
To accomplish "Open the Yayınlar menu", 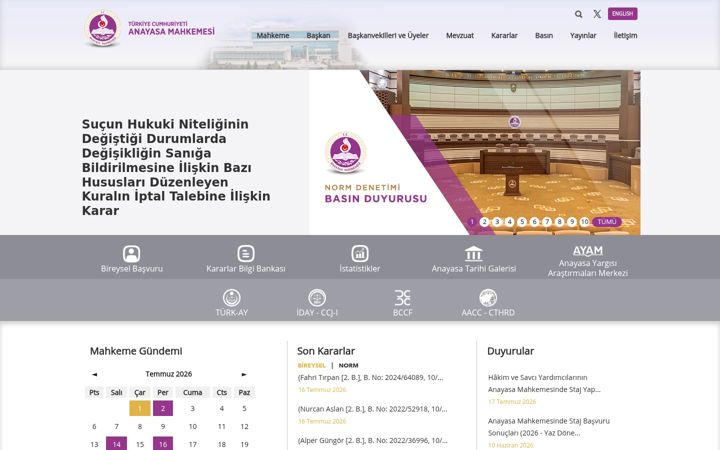I will (x=583, y=35).
